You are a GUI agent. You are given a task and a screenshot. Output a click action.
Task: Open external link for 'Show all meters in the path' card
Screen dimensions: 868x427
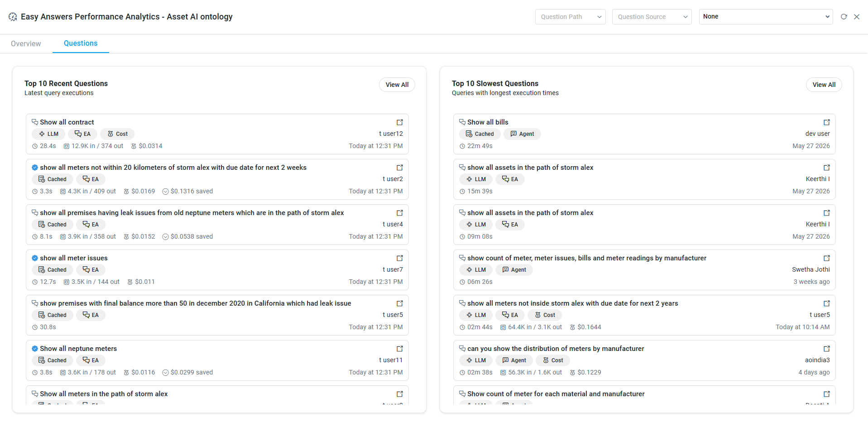click(400, 394)
